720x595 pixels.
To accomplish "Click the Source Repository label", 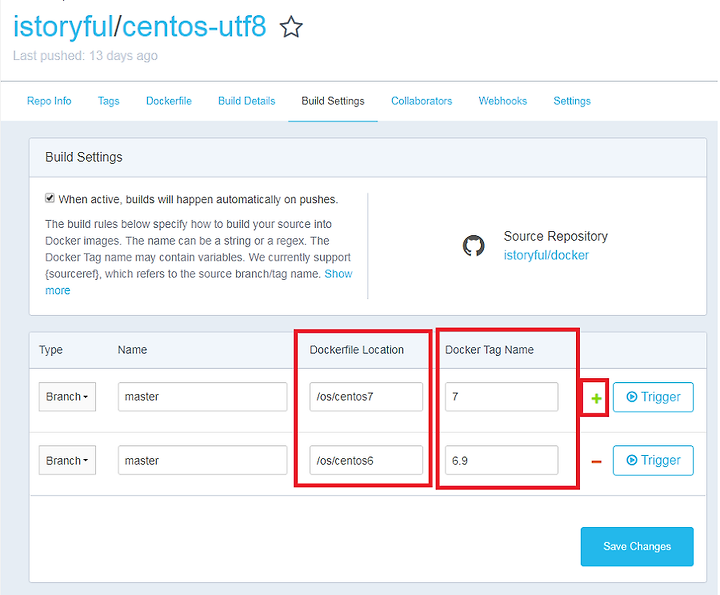I will point(556,236).
